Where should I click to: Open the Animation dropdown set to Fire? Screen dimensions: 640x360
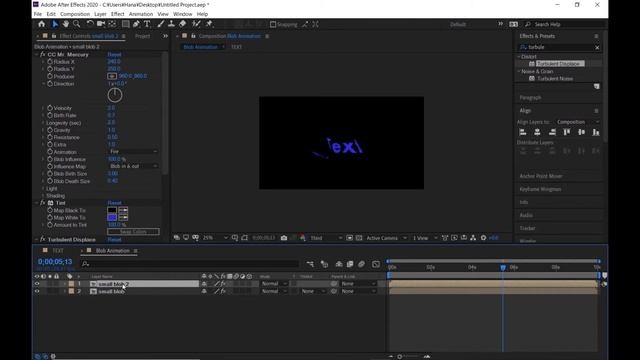tap(133, 151)
